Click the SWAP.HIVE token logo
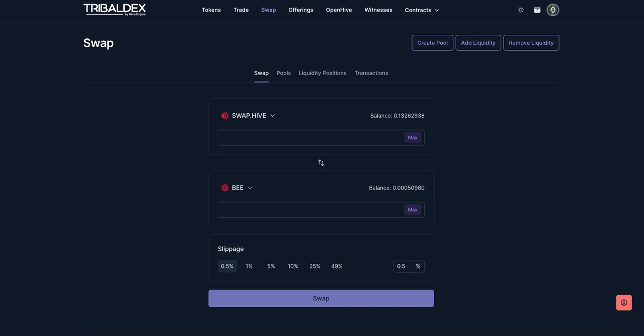The width and height of the screenshot is (644, 336). (x=225, y=116)
